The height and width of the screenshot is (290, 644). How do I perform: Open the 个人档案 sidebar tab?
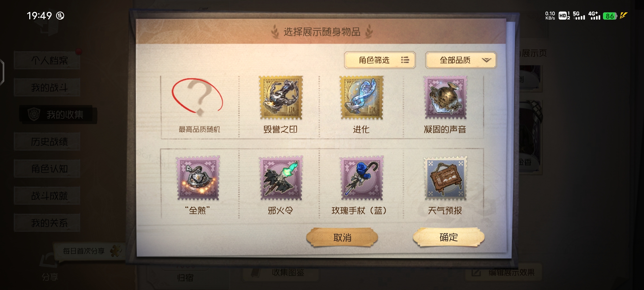pos(47,60)
